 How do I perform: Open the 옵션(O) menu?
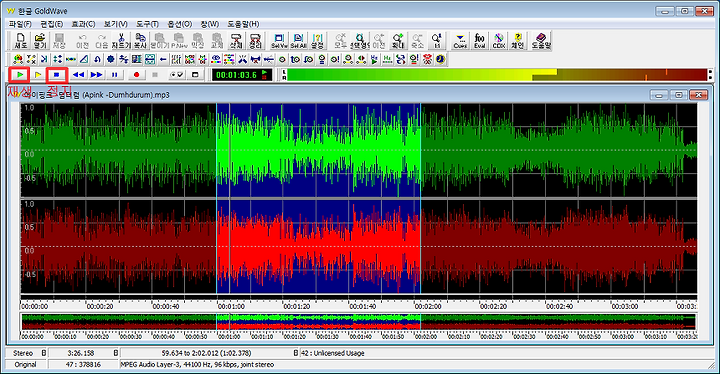coord(180,24)
